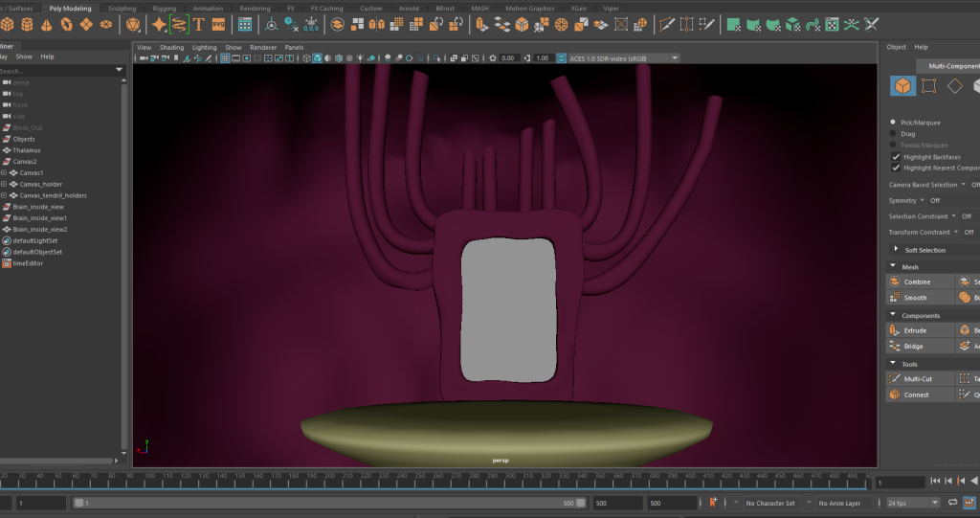980x518 pixels.
Task: Select the Object selection mode cube icon
Action: click(x=902, y=86)
